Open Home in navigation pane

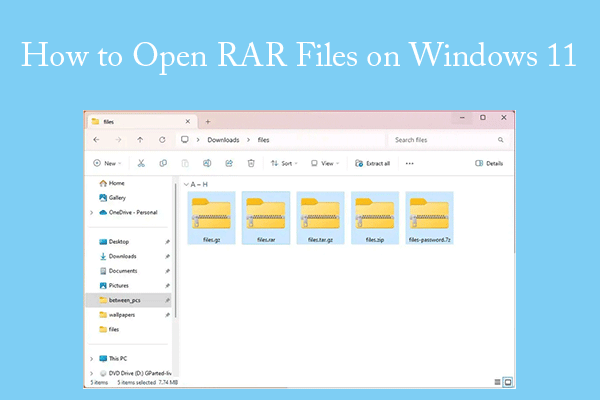tap(112, 183)
